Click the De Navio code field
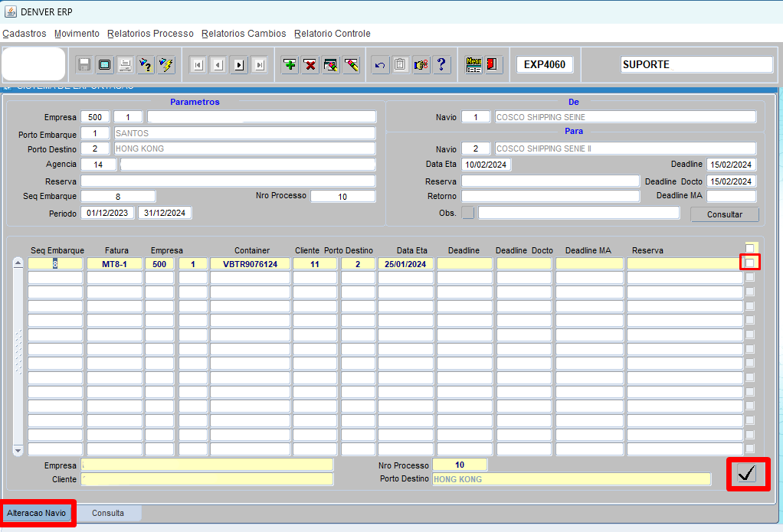This screenshot has width=783, height=532. point(476,117)
